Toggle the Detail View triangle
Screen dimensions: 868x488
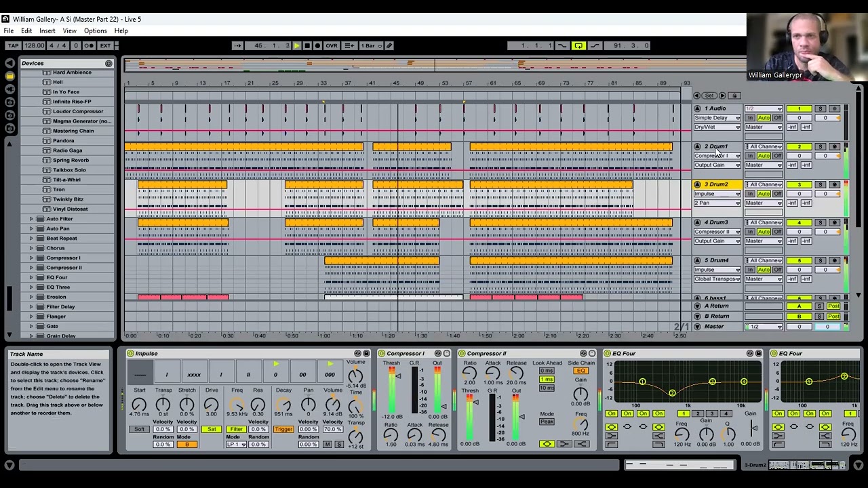(858, 465)
